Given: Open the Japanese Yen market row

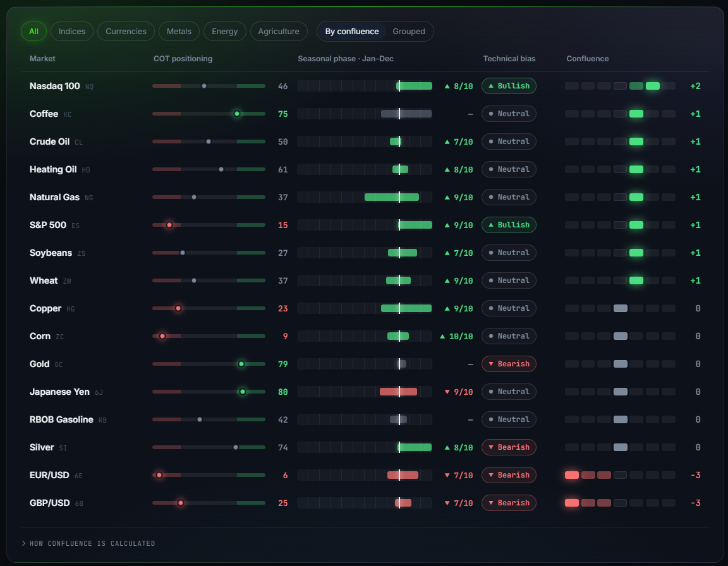Looking at the screenshot, I should 365,392.
